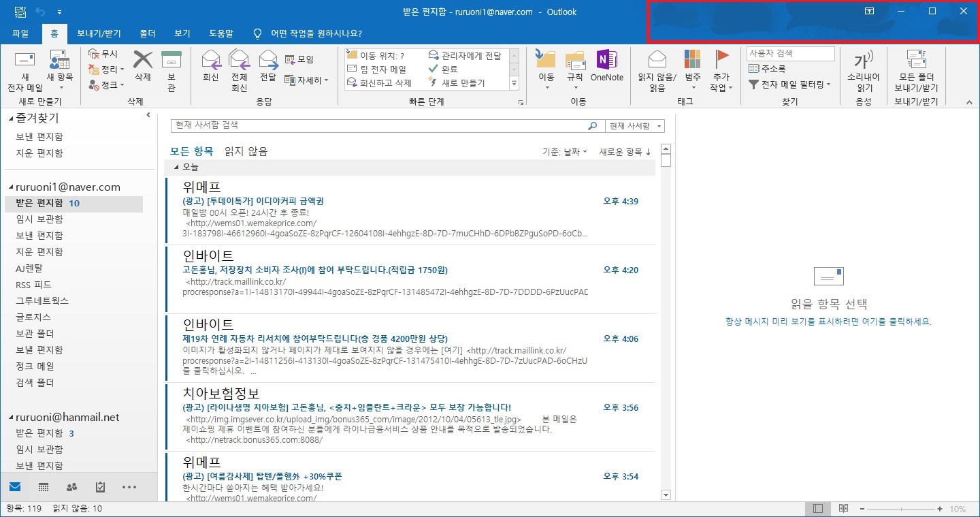Viewport: 980px width, 517px height.
Task: Open the 이동 move folder button
Action: coord(546,70)
